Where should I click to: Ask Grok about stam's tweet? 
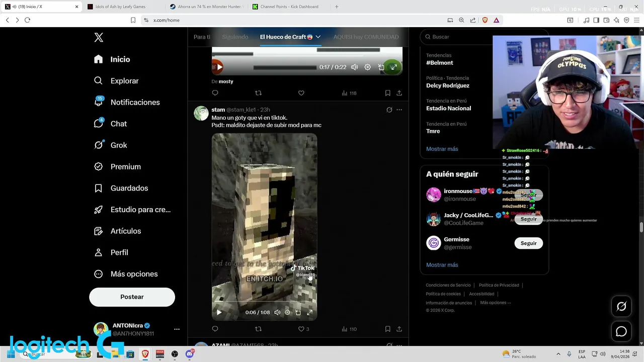click(x=389, y=110)
